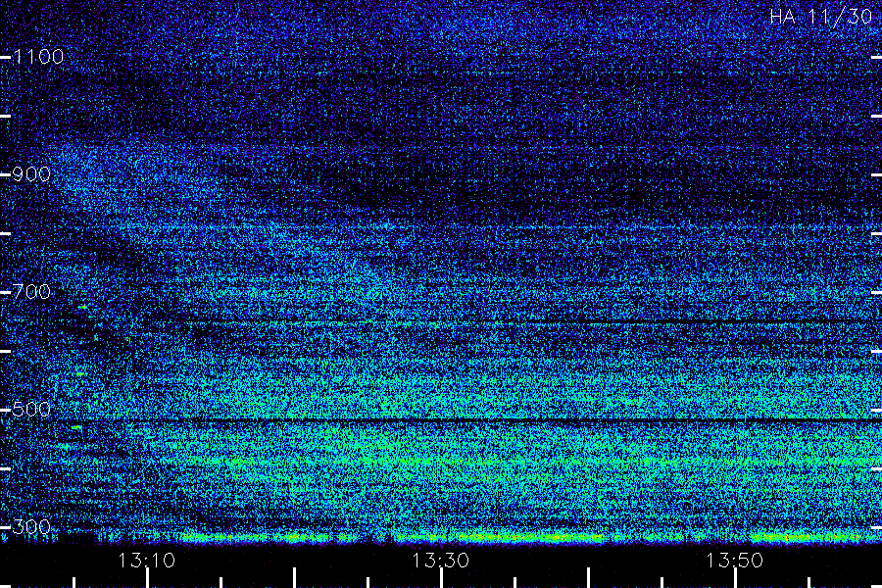
Task: Click the 700 frequency axis label
Action: tap(31, 291)
